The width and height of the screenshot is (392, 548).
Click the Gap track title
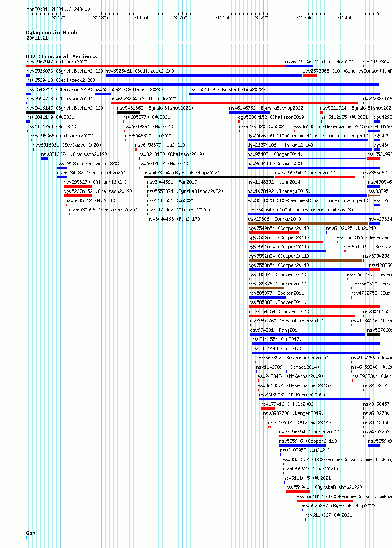click(x=30, y=533)
